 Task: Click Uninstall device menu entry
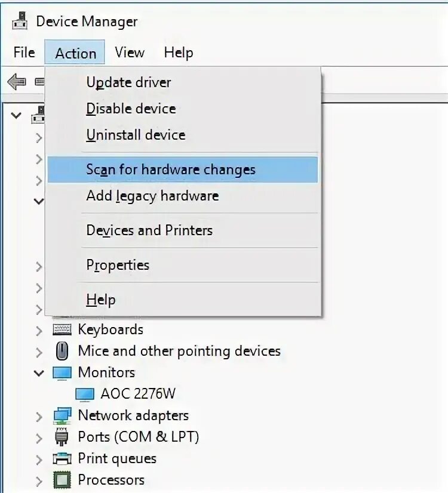pyautogui.click(x=136, y=135)
